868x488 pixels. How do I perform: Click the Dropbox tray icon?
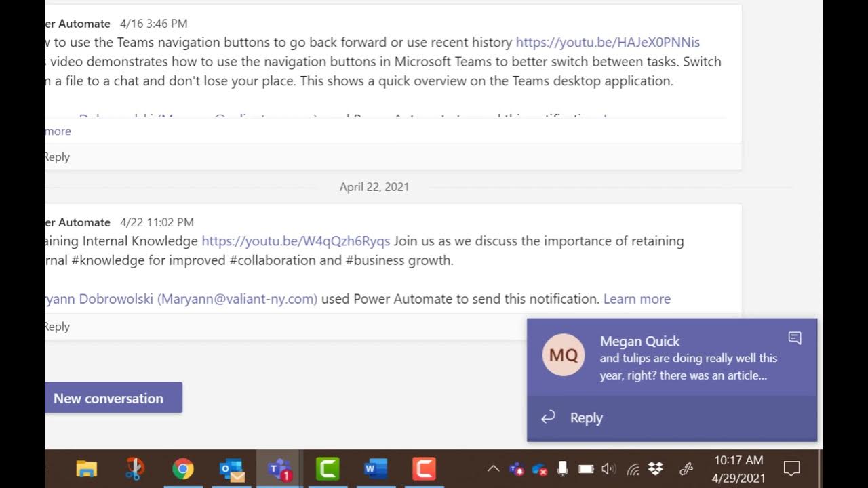click(655, 468)
